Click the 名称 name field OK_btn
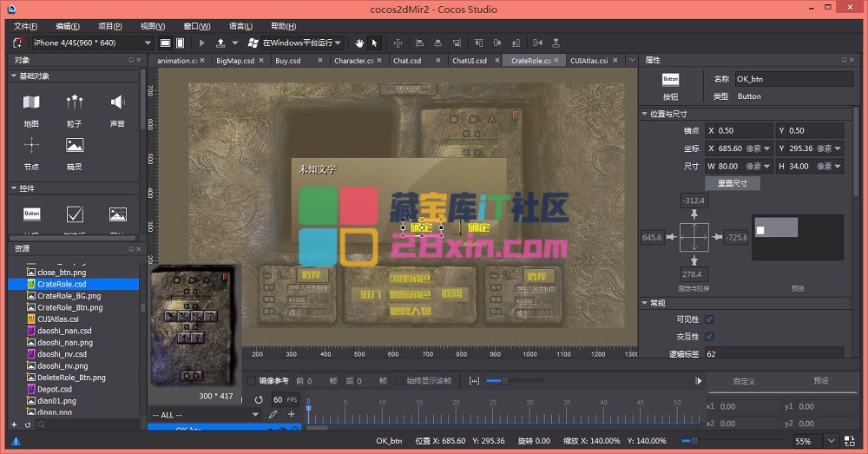 794,79
